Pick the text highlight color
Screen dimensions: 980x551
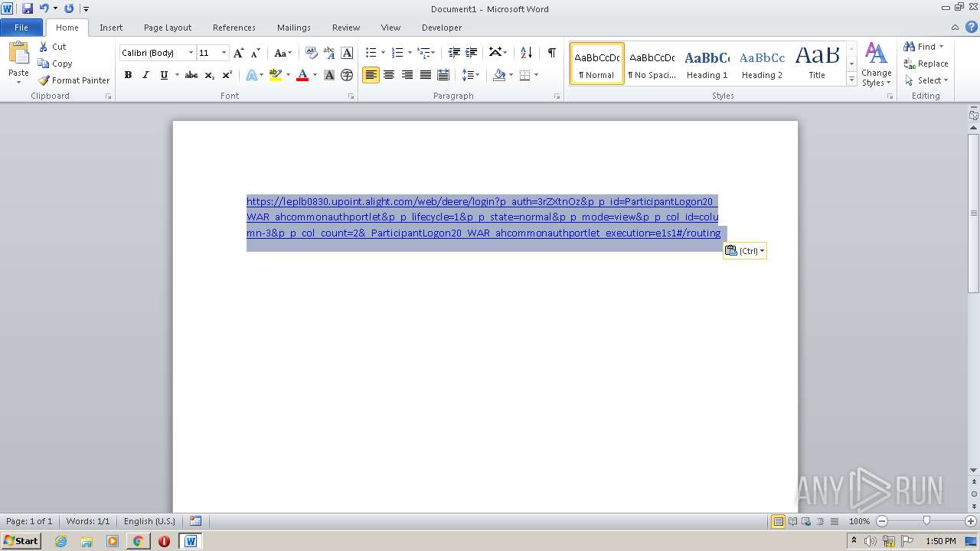click(276, 75)
